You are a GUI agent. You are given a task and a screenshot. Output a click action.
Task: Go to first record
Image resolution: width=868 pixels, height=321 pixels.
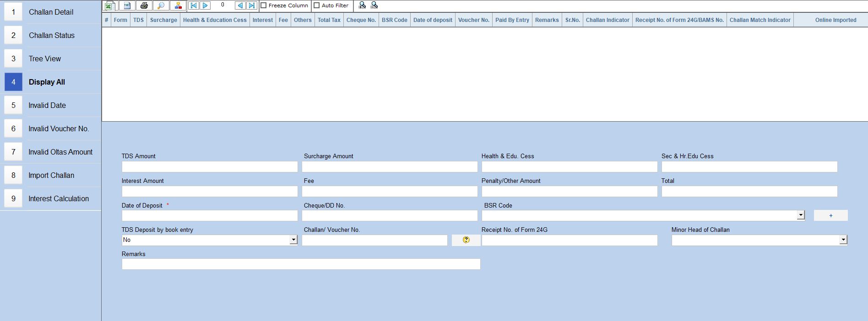[194, 5]
